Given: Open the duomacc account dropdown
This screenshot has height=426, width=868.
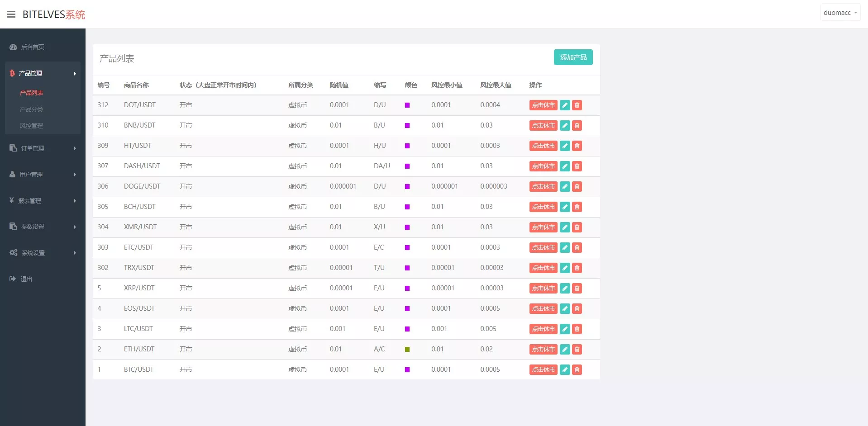Looking at the screenshot, I should click(x=839, y=12).
